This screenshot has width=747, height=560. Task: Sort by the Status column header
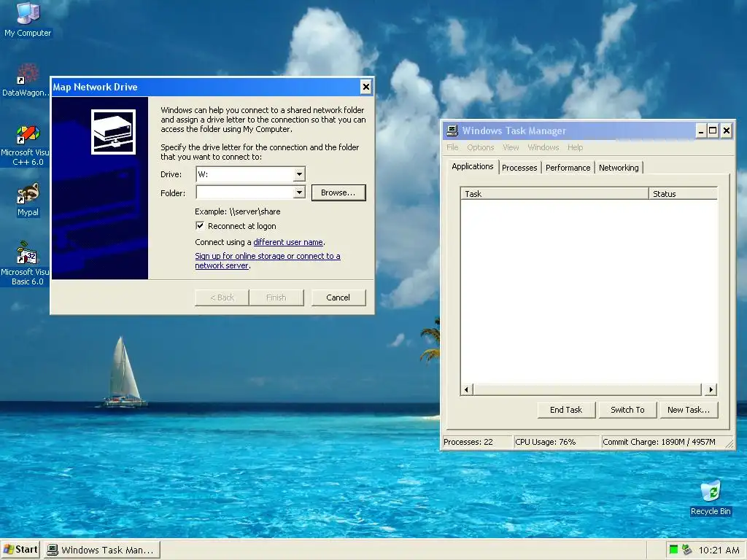point(683,193)
